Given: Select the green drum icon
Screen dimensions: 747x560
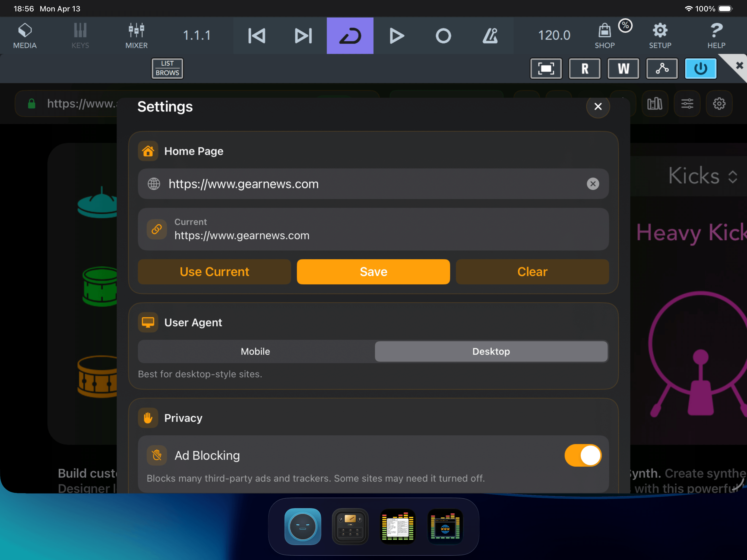Looking at the screenshot, I should 100,286.
